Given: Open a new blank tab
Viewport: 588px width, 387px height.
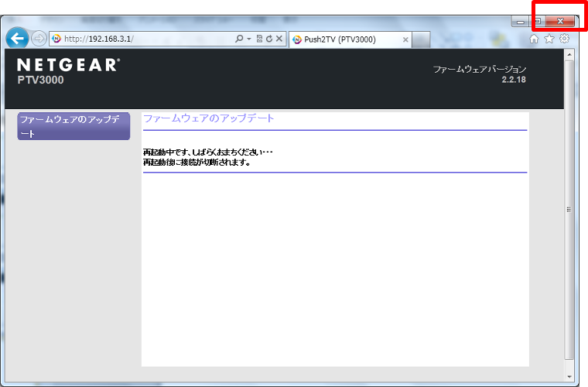Looking at the screenshot, I should [421, 39].
